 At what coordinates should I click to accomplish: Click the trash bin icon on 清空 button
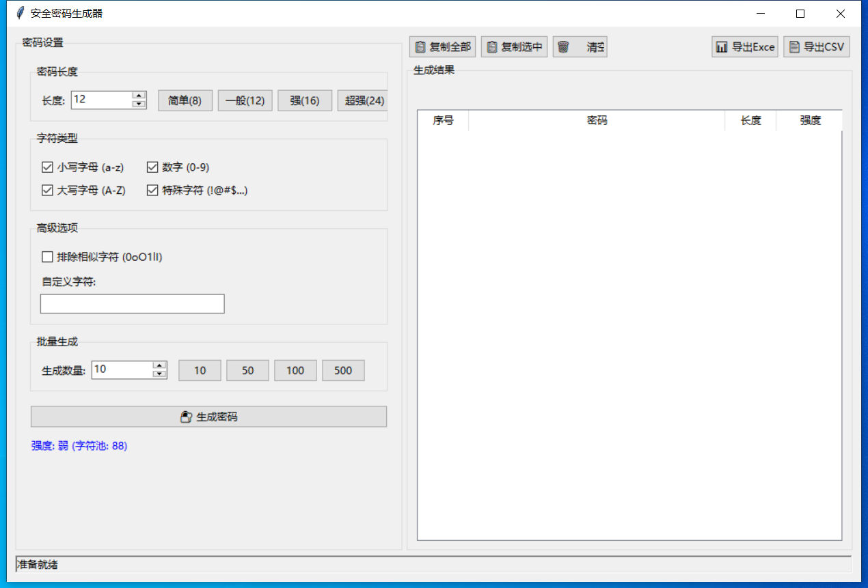pos(563,47)
